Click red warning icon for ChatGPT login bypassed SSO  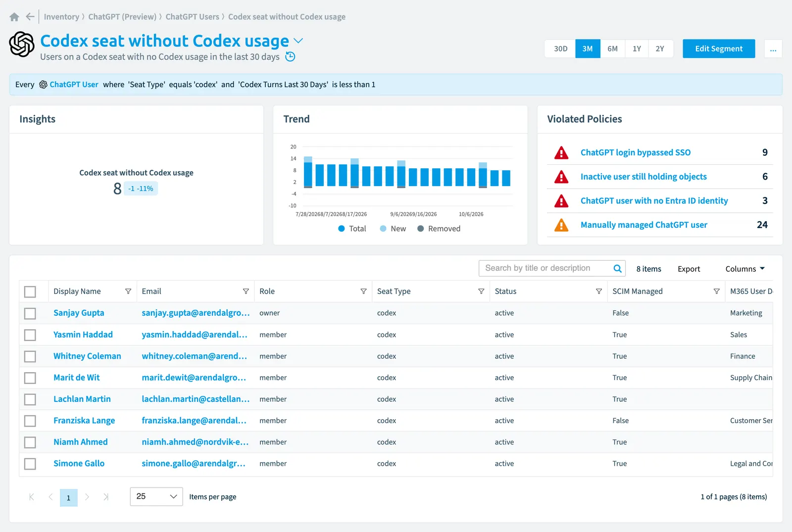click(561, 152)
